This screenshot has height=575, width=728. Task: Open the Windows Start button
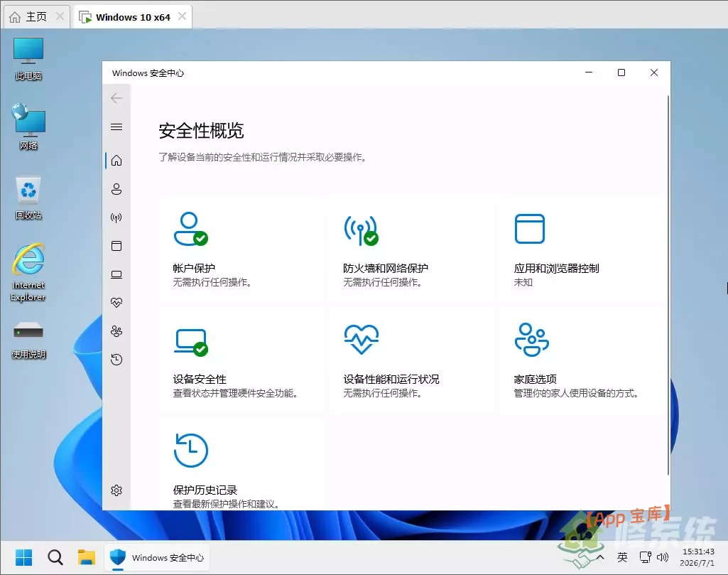point(23,557)
